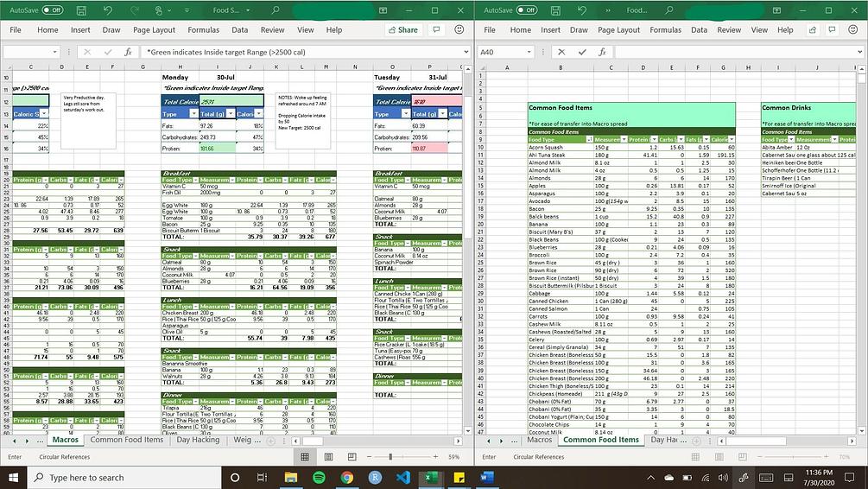Open Spotify from taskbar
Viewport: 868px width, 489px height.
pyautogui.click(x=319, y=478)
